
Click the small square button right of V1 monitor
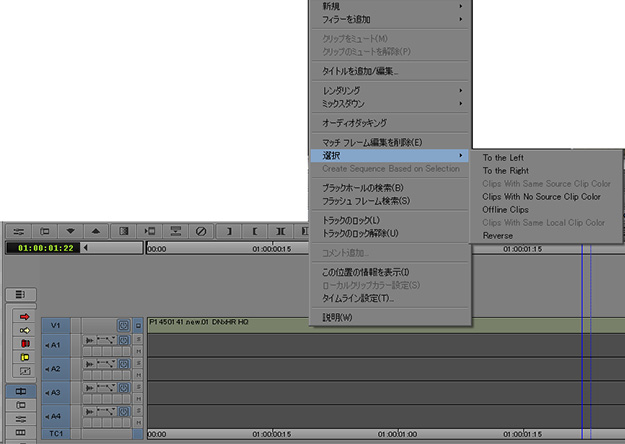click(x=138, y=326)
